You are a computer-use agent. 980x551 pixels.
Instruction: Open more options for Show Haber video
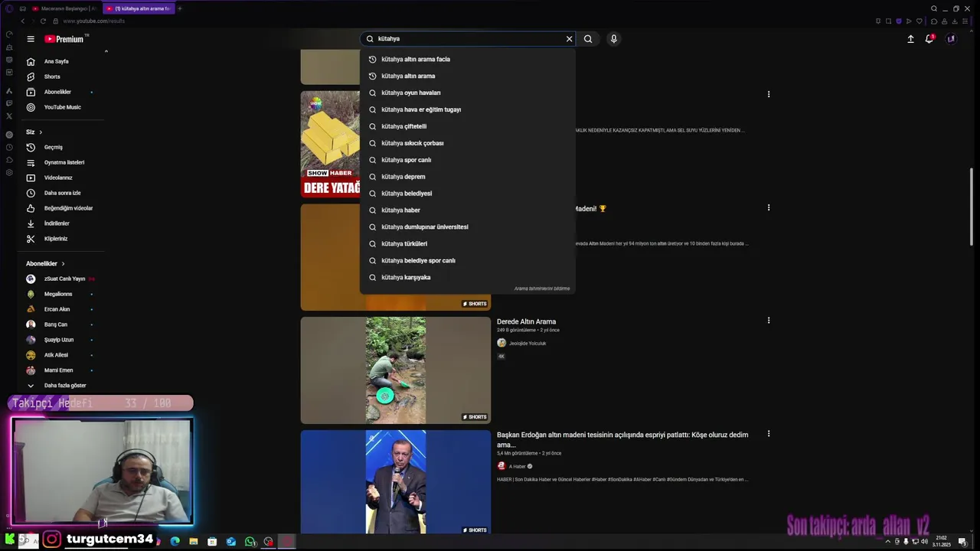[769, 94]
